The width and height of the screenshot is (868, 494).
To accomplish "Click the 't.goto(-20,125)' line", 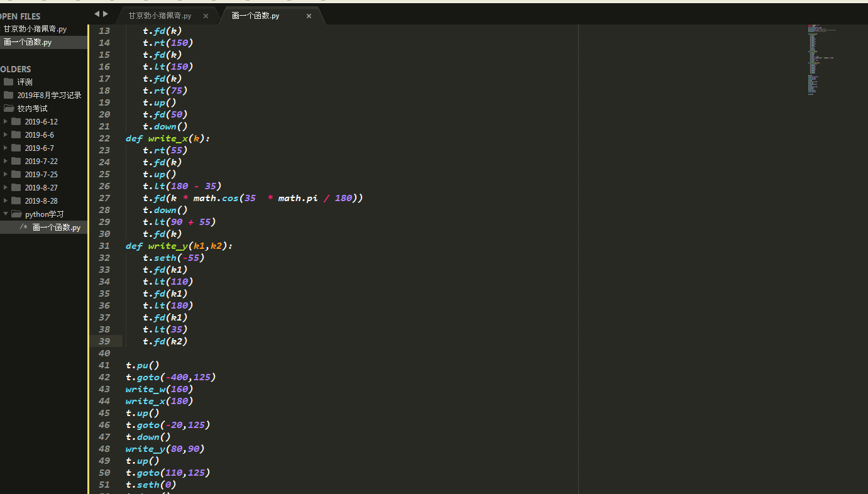I will pyautogui.click(x=168, y=425).
